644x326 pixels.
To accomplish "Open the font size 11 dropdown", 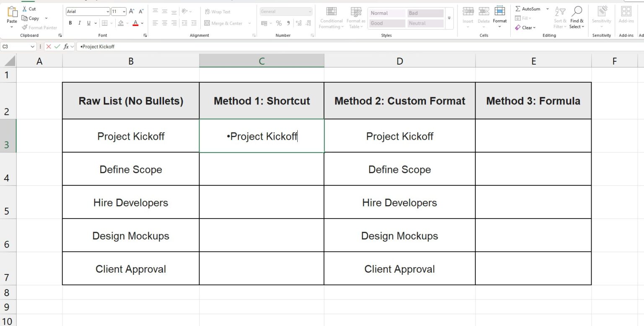I will pos(124,12).
